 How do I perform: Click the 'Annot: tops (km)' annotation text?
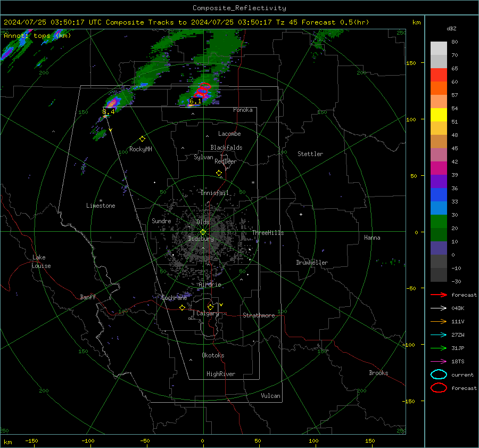pyautogui.click(x=37, y=36)
